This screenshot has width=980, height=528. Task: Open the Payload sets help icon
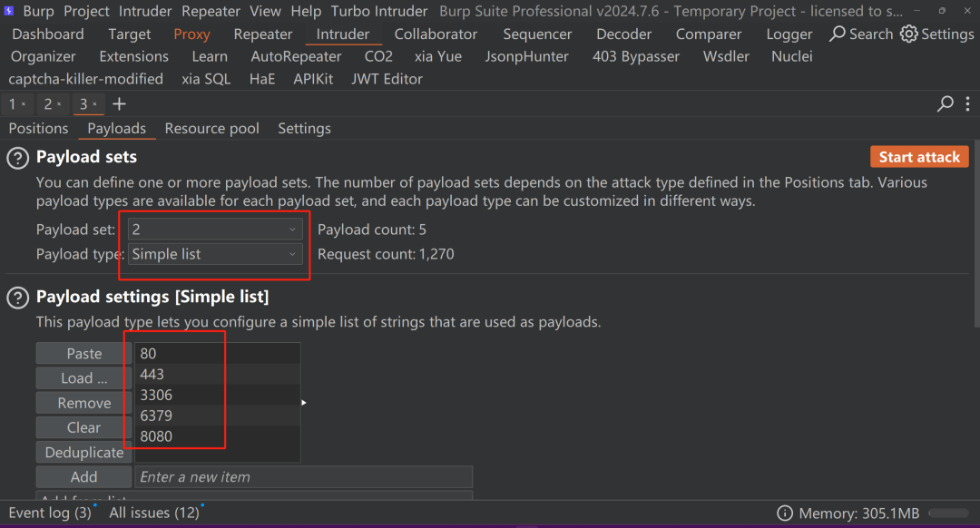pyautogui.click(x=17, y=158)
